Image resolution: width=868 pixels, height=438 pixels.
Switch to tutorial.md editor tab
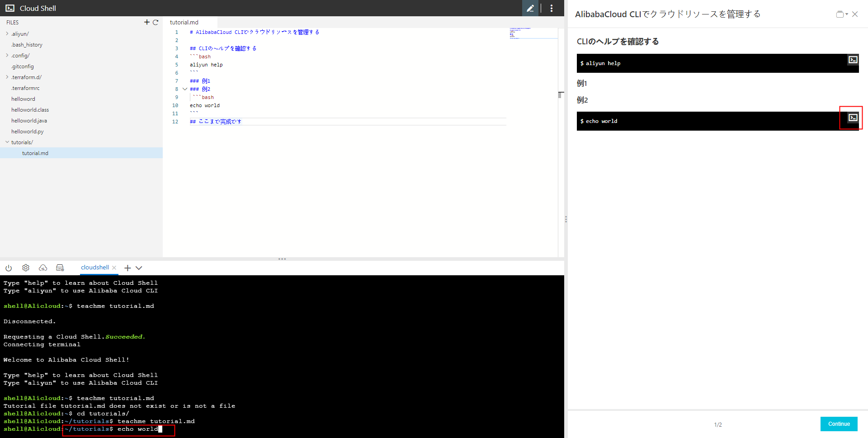190,22
